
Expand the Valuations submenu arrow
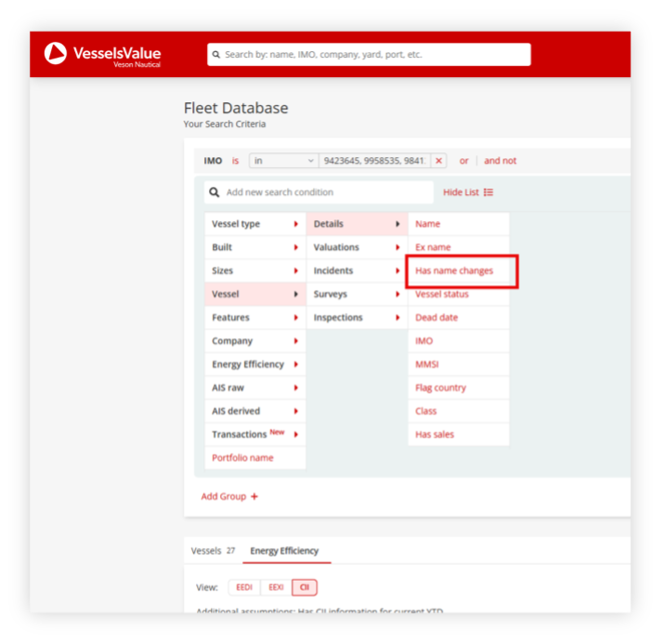tap(398, 247)
